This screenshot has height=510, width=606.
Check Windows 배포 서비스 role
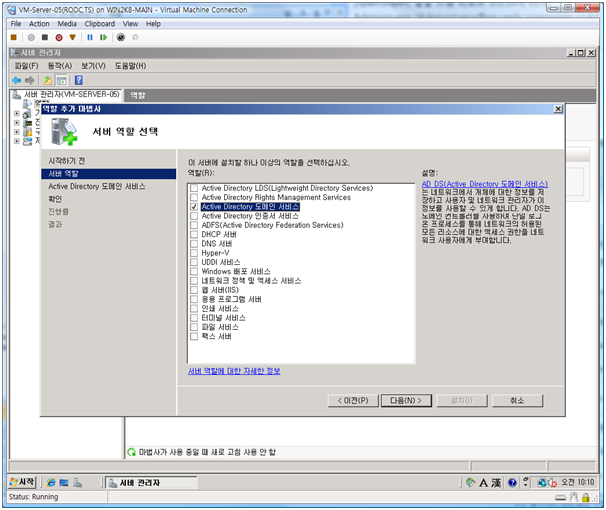tap(194, 272)
